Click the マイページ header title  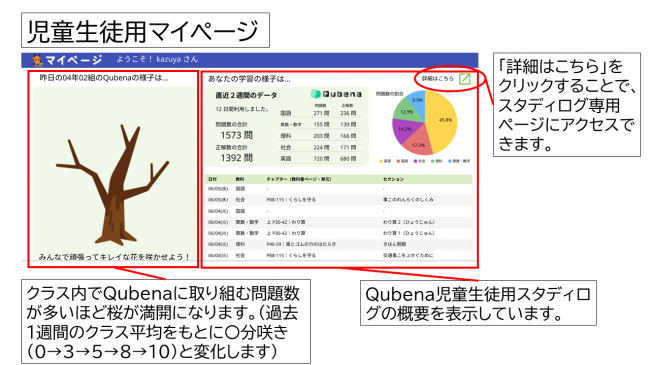pos(73,60)
